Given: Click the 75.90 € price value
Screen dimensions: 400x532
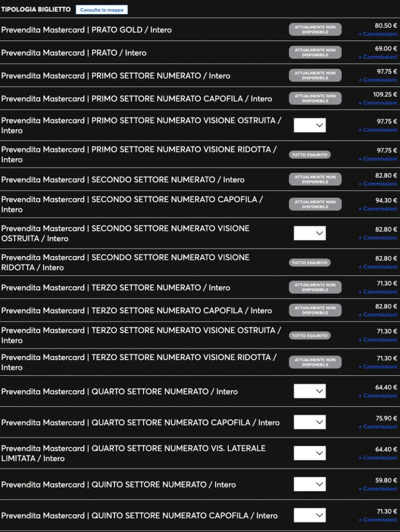Looking at the screenshot, I should [386, 418].
